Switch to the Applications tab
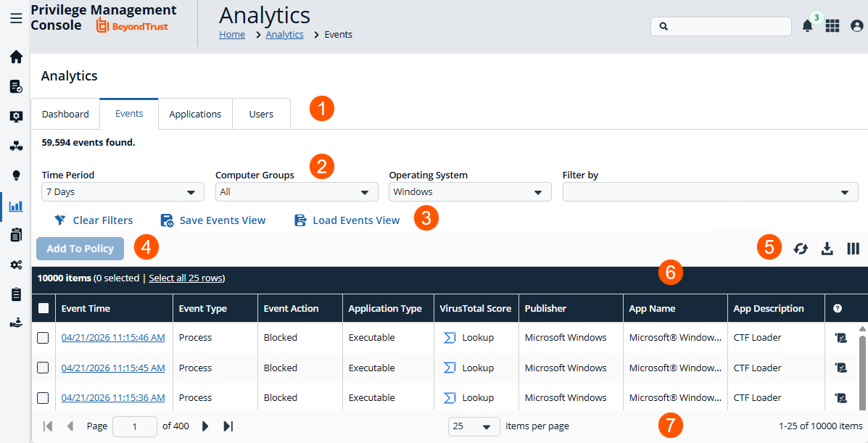Image resolution: width=868 pixels, height=443 pixels. pos(195,114)
